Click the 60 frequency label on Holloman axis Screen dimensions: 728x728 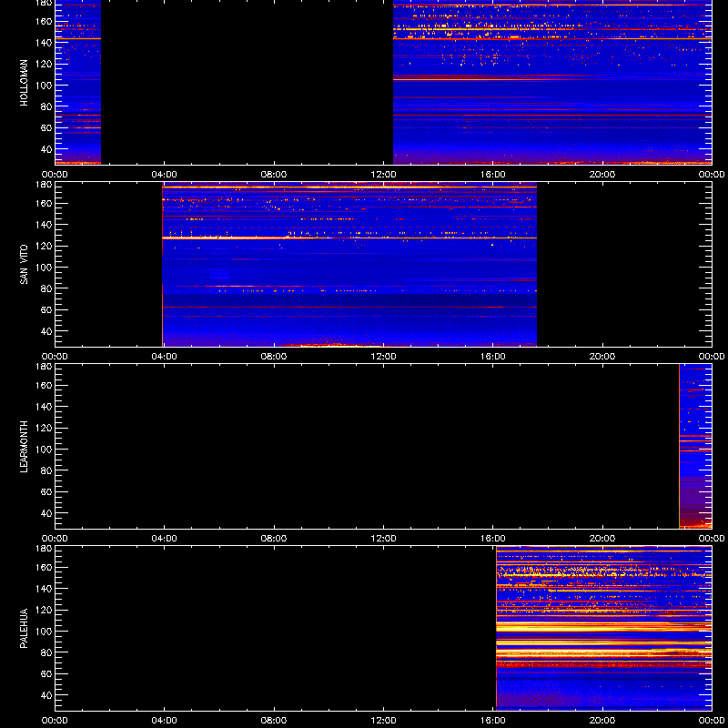click(46, 127)
